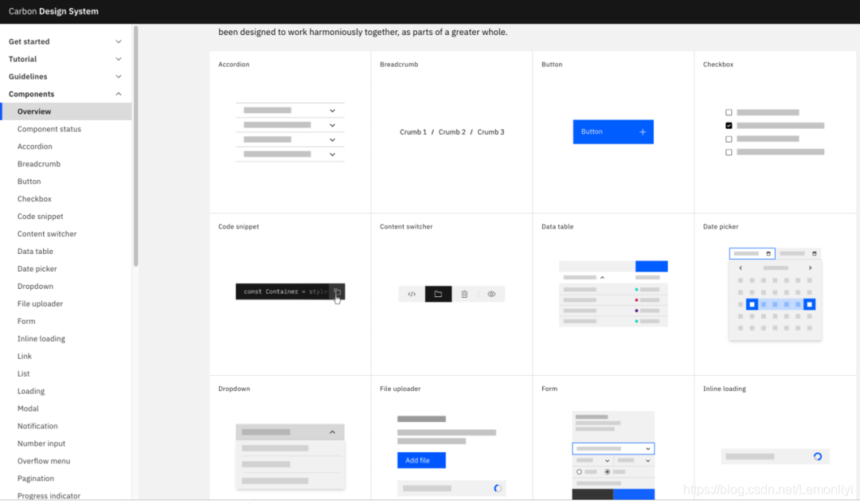Click the Inline loading spinner icon
The image size is (860, 504).
817,456
